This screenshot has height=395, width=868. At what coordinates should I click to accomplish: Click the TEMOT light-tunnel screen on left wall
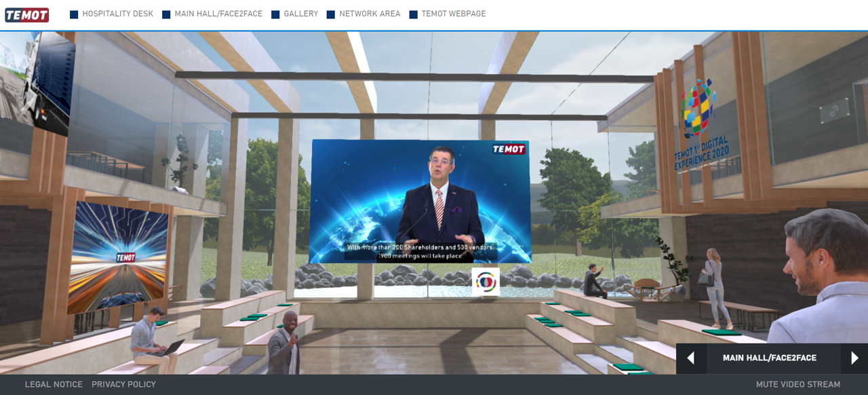tap(120, 257)
